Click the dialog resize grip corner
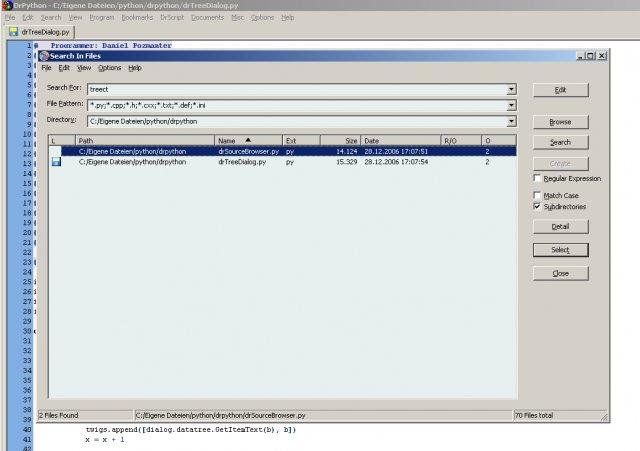The image size is (640, 451). [604, 416]
